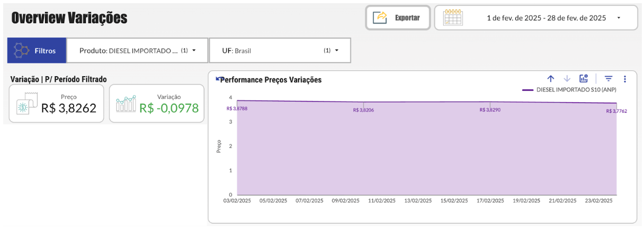Click the Filtros button label
The image size is (644, 229).
coord(45,51)
